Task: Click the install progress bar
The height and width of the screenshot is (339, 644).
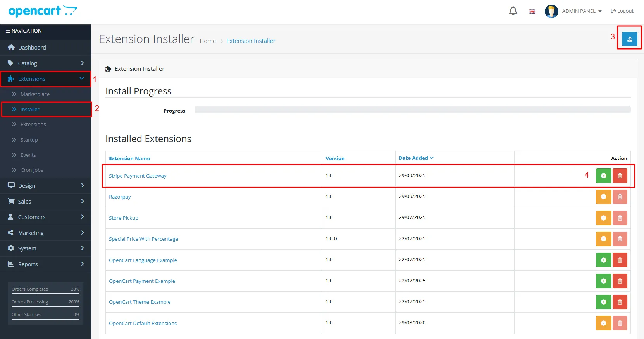Action: [412, 110]
